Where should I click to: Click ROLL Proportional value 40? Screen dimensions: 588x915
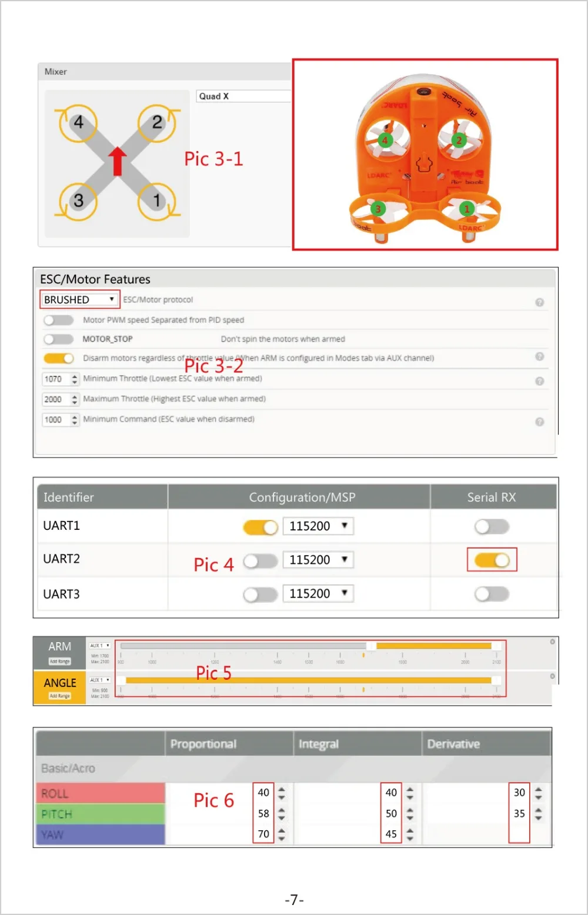click(263, 793)
